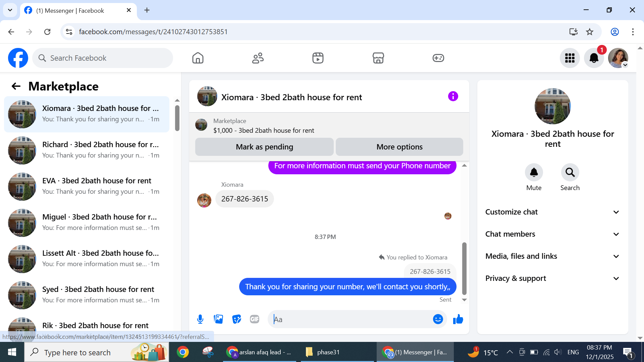This screenshot has width=644, height=362.
Task: Click the "267-826-3615" message from Xiomara
Action: tap(245, 199)
